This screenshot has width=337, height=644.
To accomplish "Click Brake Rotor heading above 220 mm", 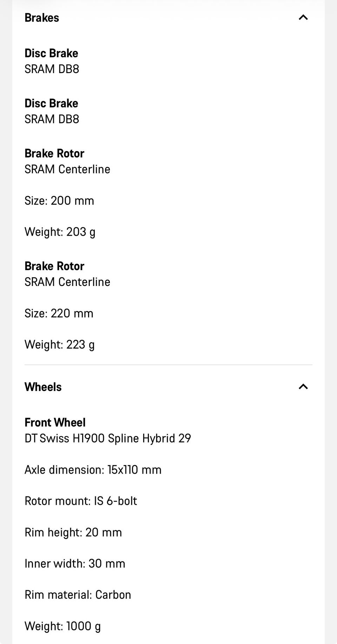I will pyautogui.click(x=54, y=266).
